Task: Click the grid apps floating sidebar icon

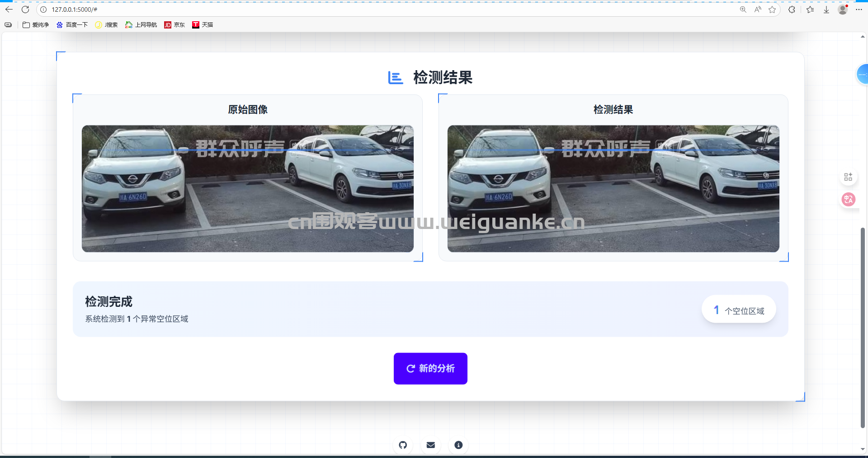Action: 848,177
